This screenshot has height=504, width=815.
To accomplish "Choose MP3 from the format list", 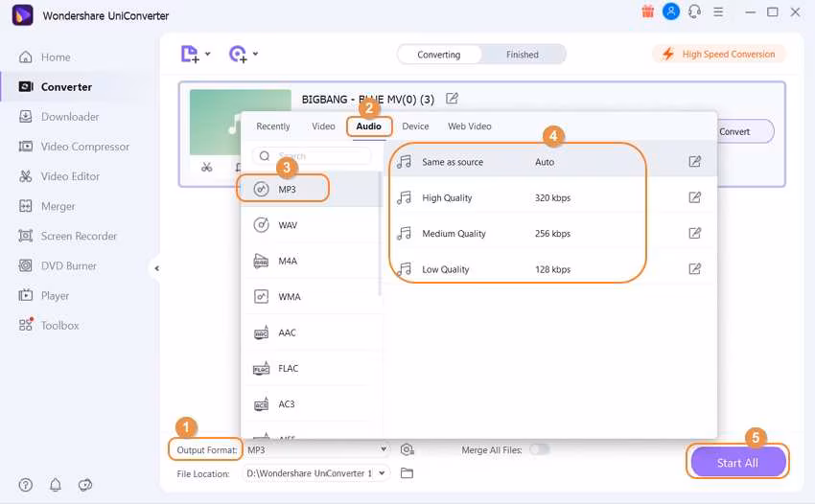I will 311,189.
